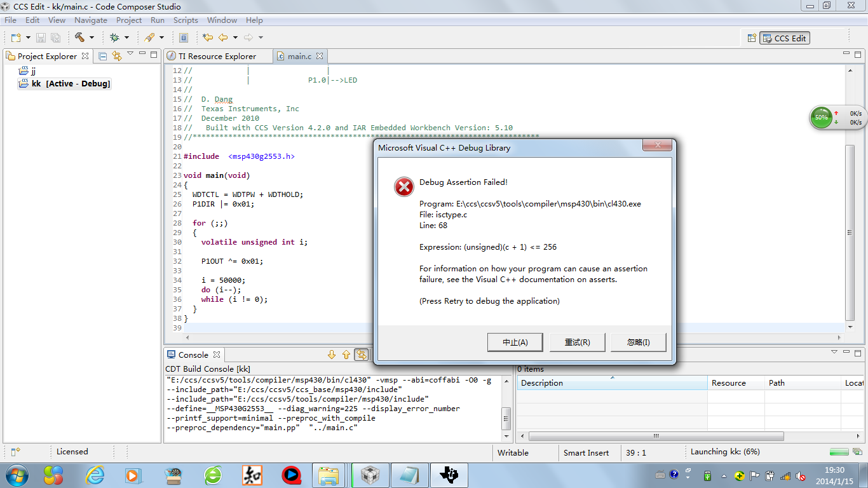Viewport: 868px width, 488px height.
Task: Open the Search dropdown arrow
Action: [161, 37]
